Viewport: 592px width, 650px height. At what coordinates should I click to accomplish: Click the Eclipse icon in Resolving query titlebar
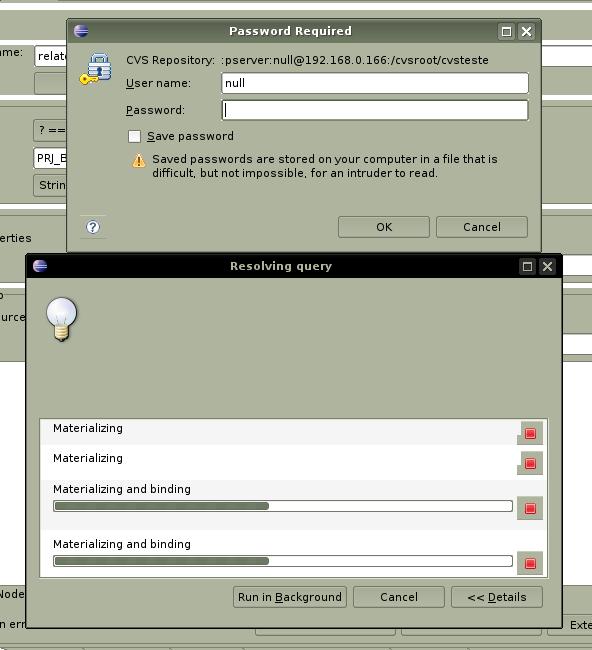tap(40, 266)
